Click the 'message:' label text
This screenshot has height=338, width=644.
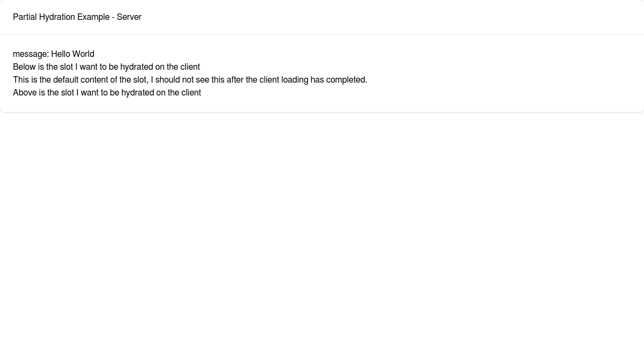pyautogui.click(x=31, y=54)
